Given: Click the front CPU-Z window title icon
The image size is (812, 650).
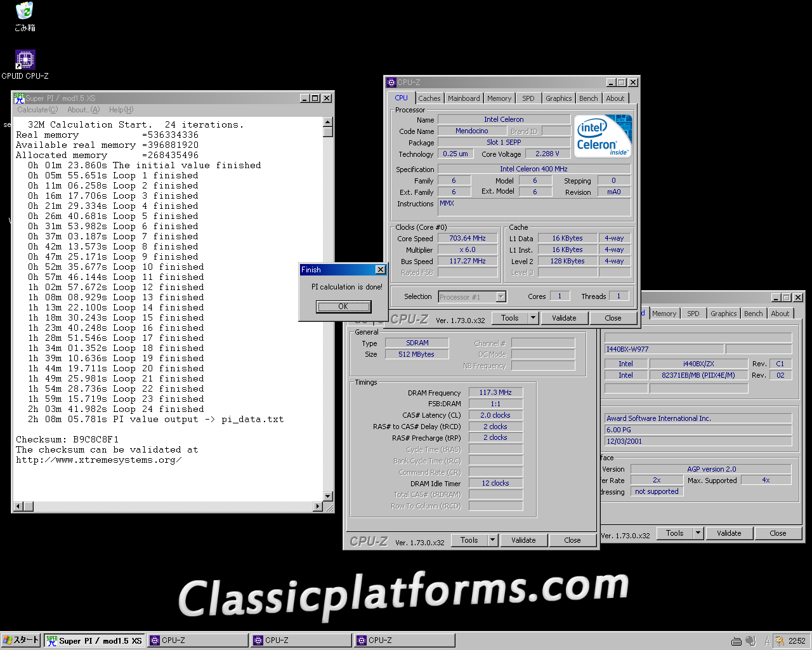Looking at the screenshot, I should click(391, 83).
